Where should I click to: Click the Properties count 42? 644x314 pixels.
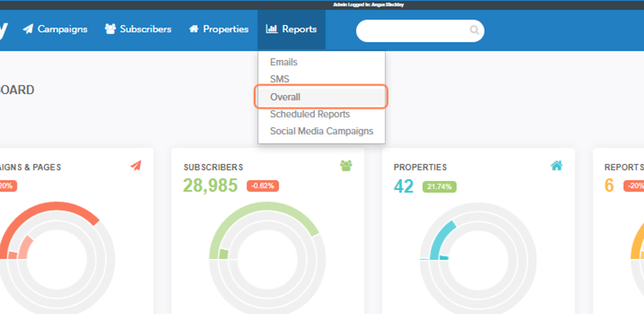coord(404,186)
